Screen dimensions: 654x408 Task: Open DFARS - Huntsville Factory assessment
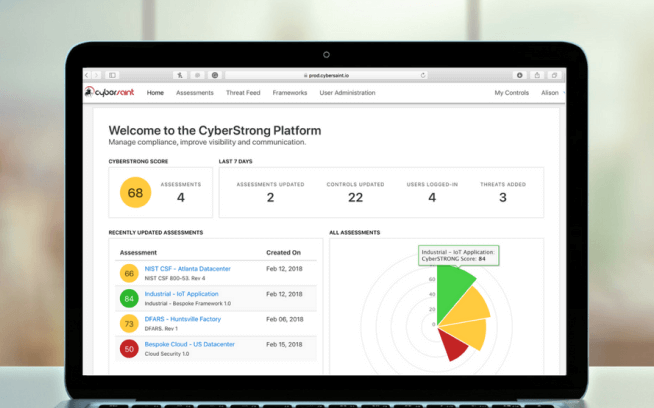click(x=183, y=319)
